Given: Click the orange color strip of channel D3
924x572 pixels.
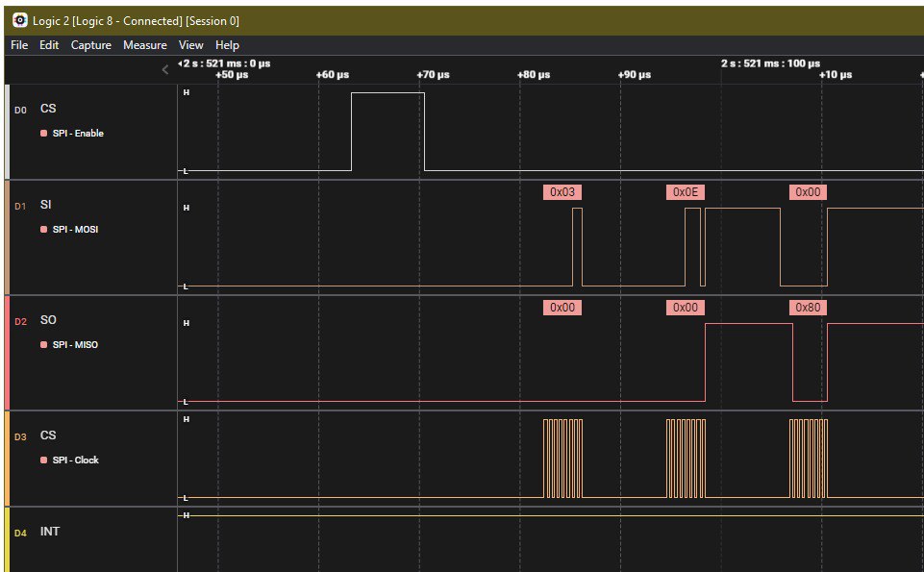Looking at the screenshot, I should click(8, 458).
